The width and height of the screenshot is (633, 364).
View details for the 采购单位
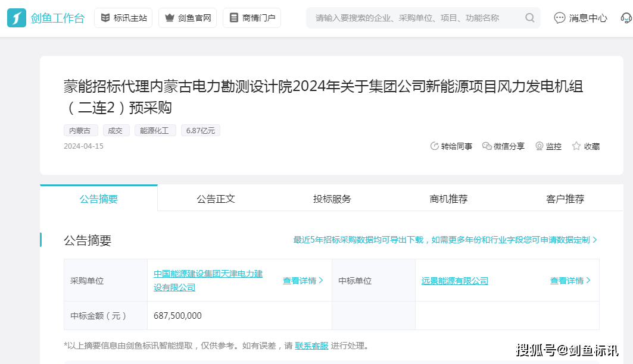point(303,281)
